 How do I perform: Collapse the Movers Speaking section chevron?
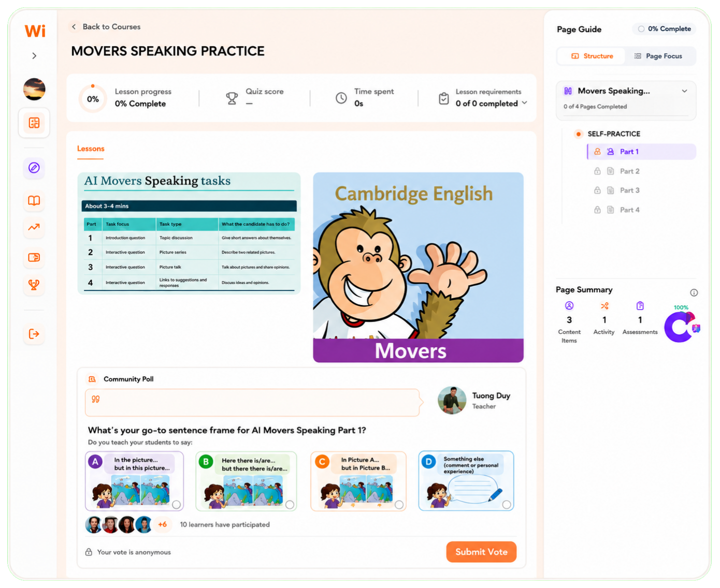[685, 91]
